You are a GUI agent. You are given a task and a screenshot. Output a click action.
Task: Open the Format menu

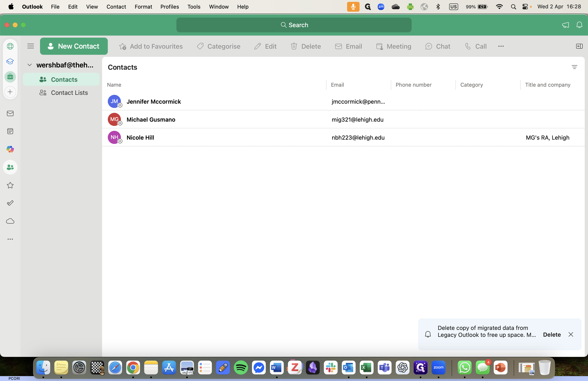coord(143,7)
